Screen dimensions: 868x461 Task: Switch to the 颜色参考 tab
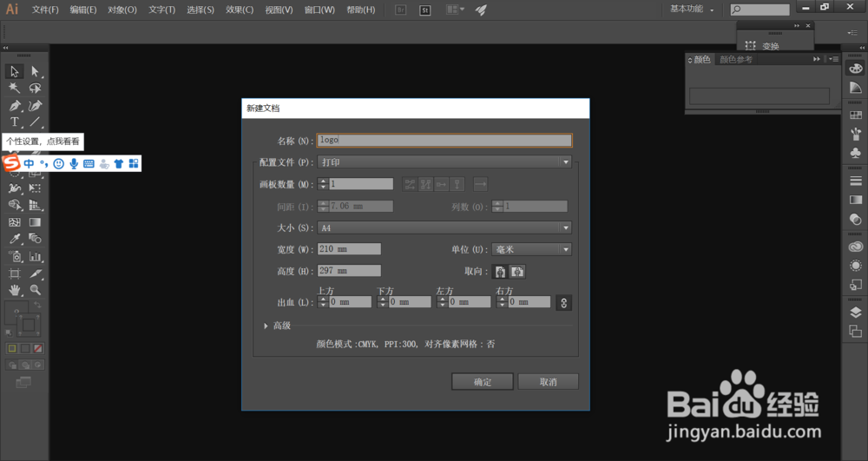click(736, 59)
